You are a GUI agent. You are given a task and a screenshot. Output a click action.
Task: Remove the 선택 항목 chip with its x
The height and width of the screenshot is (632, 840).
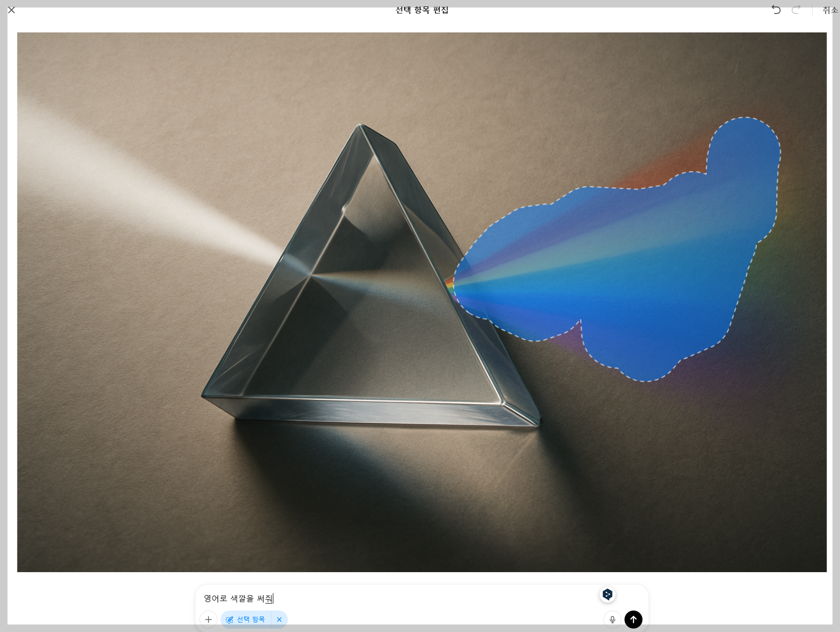pos(279,620)
